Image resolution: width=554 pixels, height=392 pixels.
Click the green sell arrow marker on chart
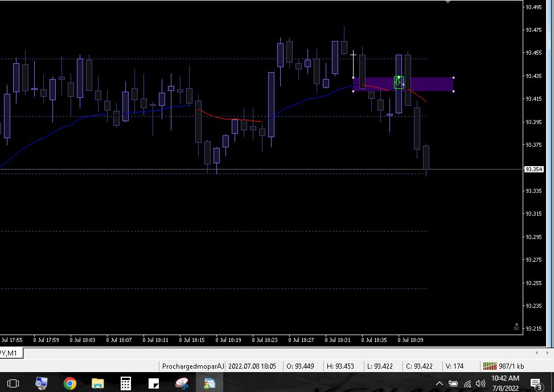click(x=399, y=82)
